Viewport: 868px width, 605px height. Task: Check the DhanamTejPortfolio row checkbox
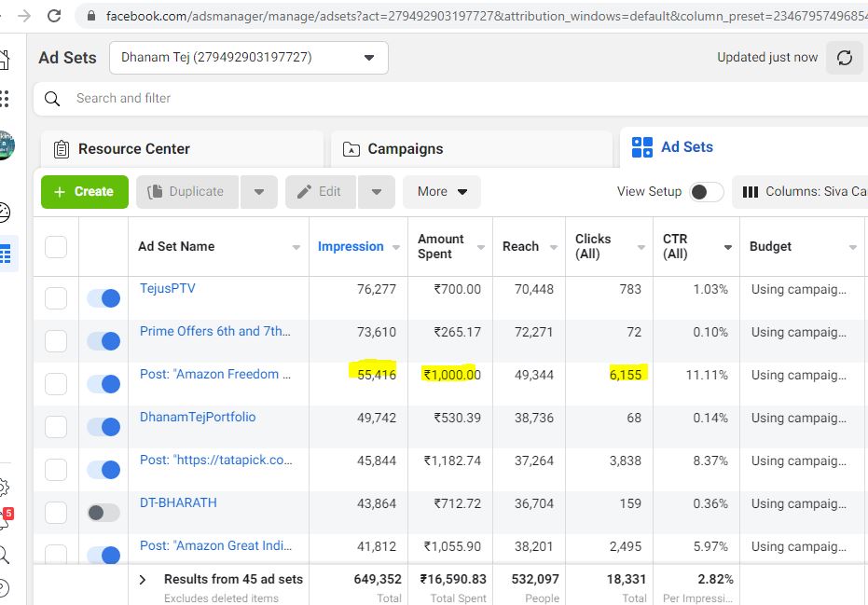56,427
